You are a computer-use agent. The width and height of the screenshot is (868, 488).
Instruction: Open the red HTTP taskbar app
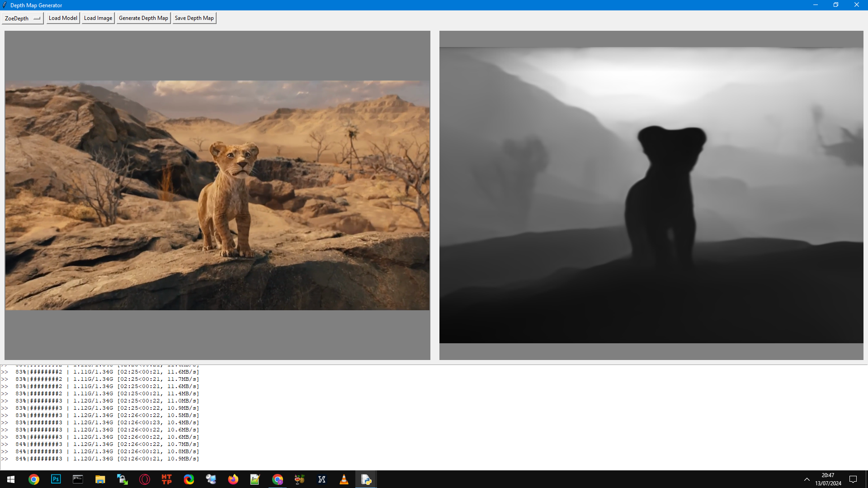point(167,479)
